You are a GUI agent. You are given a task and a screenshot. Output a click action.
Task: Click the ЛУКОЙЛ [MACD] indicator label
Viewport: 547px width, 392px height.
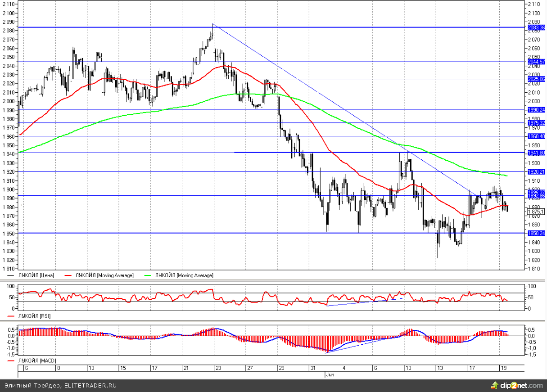[36, 361]
